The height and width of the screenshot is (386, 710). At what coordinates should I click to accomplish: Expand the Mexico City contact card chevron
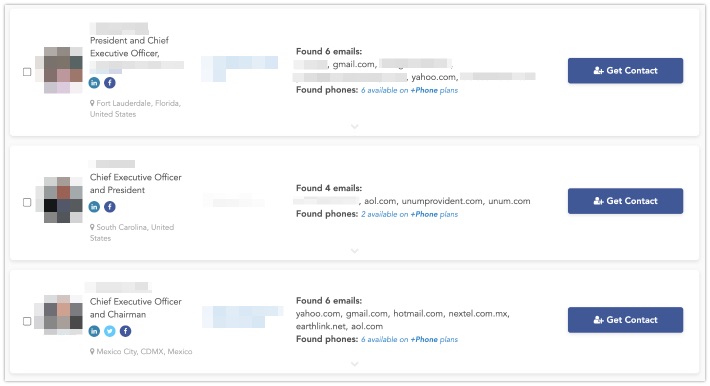tap(355, 363)
